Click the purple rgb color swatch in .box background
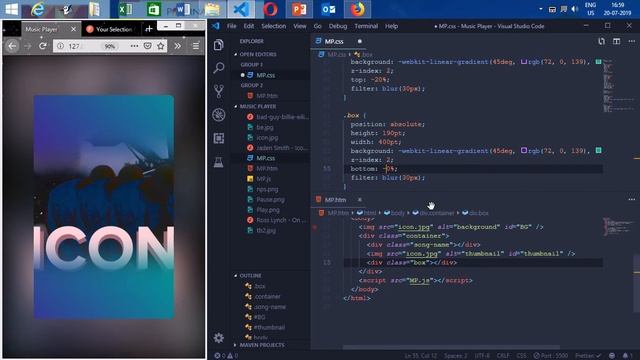This screenshot has height=360, width=640. (524, 151)
